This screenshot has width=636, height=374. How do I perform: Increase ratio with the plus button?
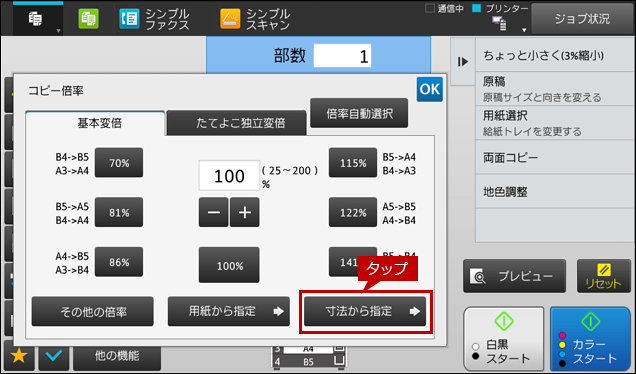click(x=245, y=212)
